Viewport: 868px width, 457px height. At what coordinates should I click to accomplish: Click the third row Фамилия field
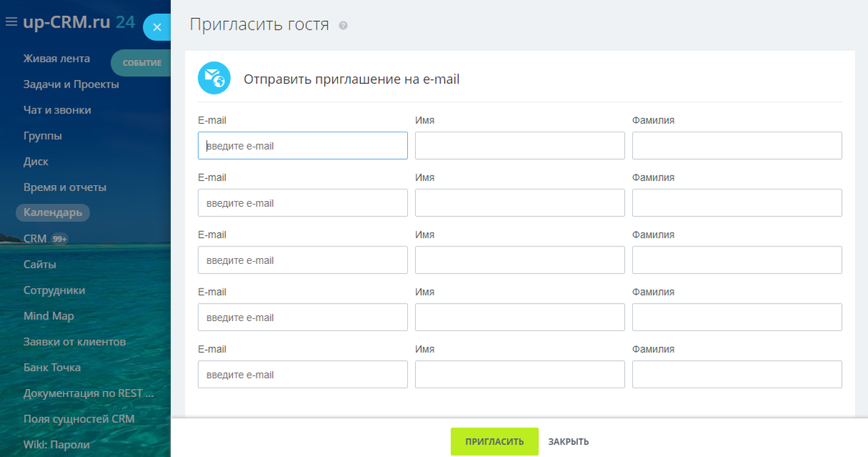[x=737, y=260]
